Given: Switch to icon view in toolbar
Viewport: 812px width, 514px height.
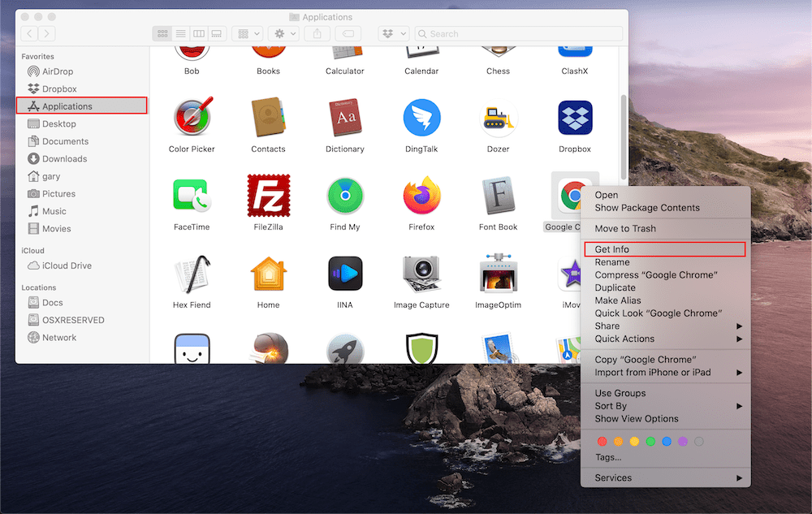Looking at the screenshot, I should 162,33.
